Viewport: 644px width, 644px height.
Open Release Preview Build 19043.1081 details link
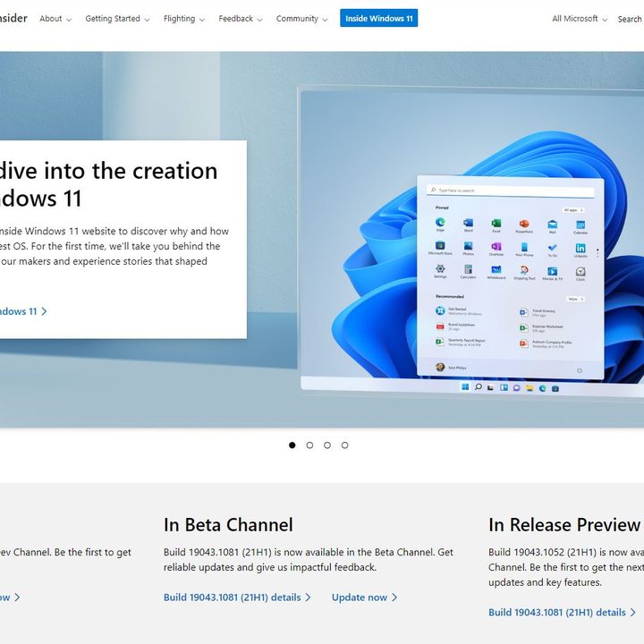(x=562, y=613)
